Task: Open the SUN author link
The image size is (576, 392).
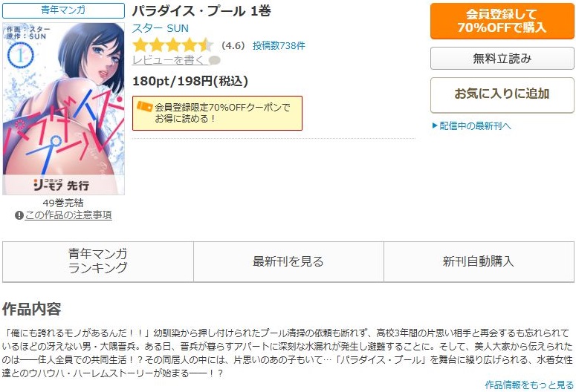Action: pyautogui.click(x=178, y=28)
